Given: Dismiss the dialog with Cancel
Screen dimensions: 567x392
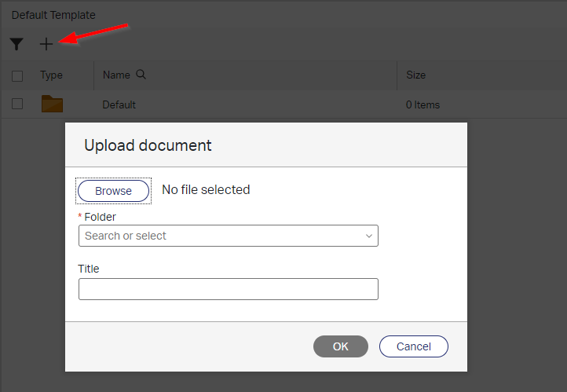Looking at the screenshot, I should point(413,346).
